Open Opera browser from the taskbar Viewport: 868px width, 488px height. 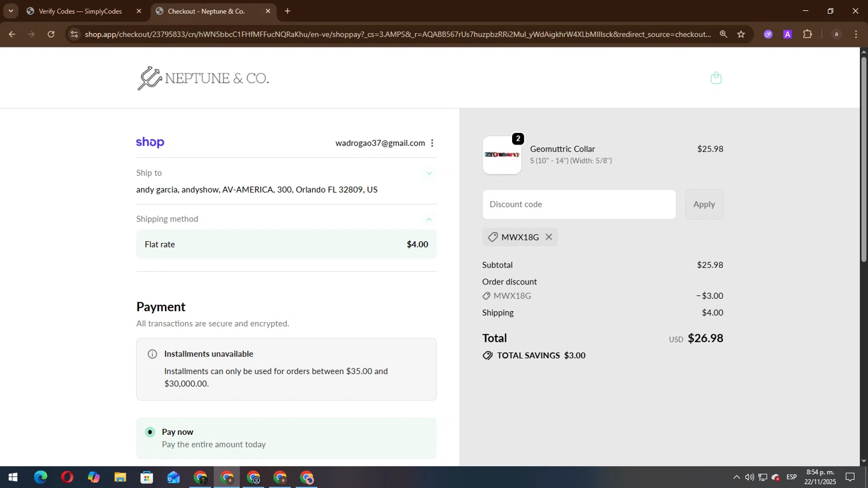(67, 478)
